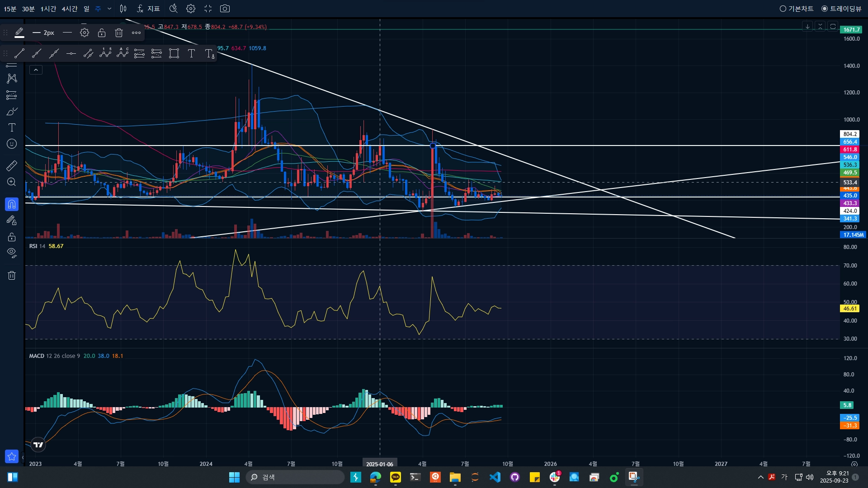
Task: Change line color with the pencil swatch
Action: (19, 33)
